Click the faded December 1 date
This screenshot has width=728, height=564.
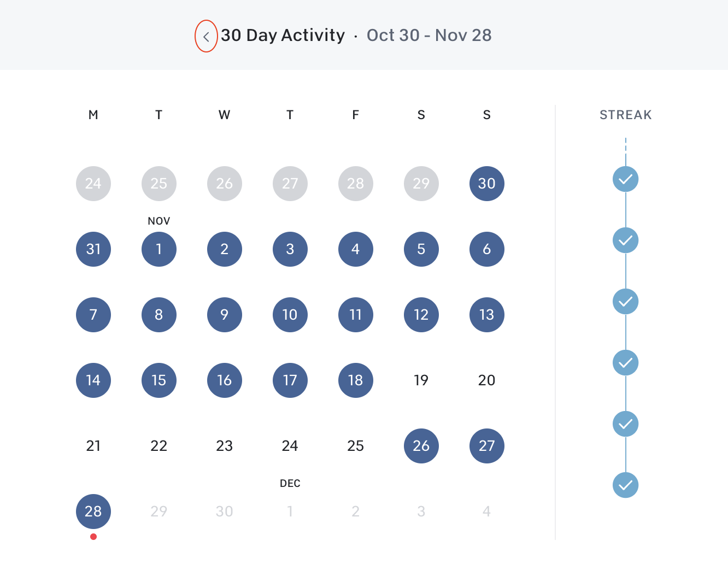coord(290,512)
